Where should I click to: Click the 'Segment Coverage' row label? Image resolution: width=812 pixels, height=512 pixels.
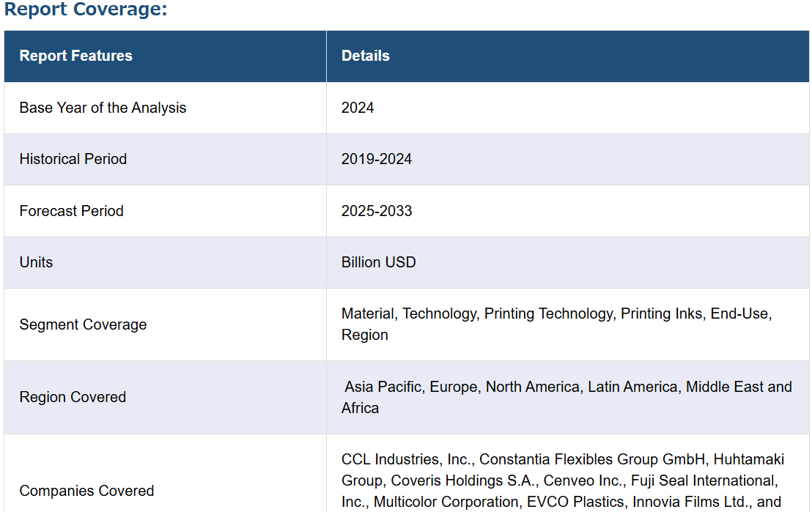pos(83,324)
